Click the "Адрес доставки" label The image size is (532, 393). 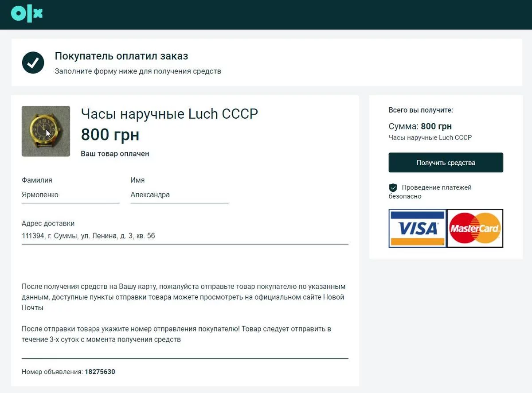[x=48, y=223]
